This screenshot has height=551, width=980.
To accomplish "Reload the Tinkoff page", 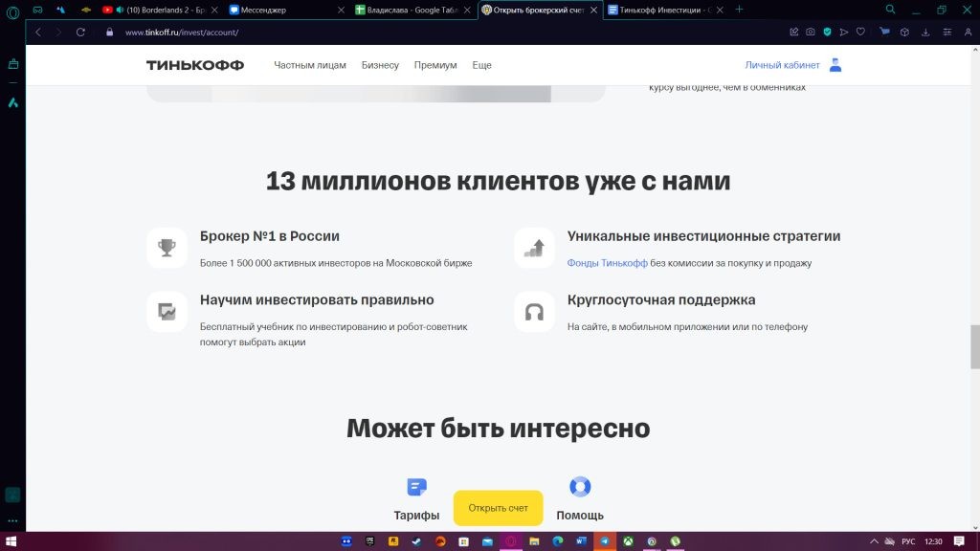I will (80, 33).
